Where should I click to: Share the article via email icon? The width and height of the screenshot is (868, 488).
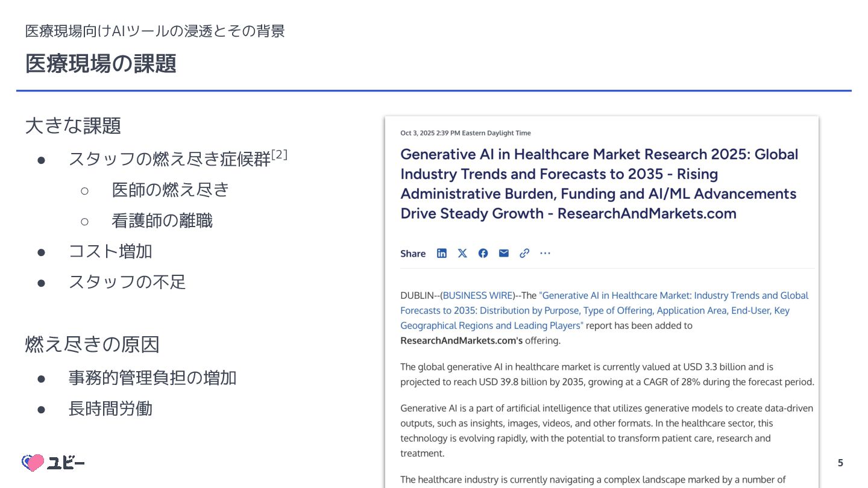[504, 253]
